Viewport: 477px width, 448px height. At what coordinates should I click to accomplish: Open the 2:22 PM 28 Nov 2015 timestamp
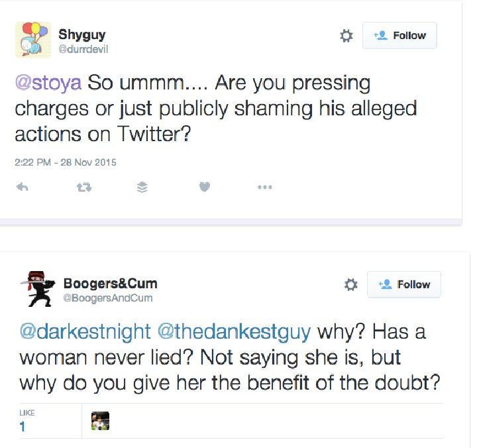[66, 162]
